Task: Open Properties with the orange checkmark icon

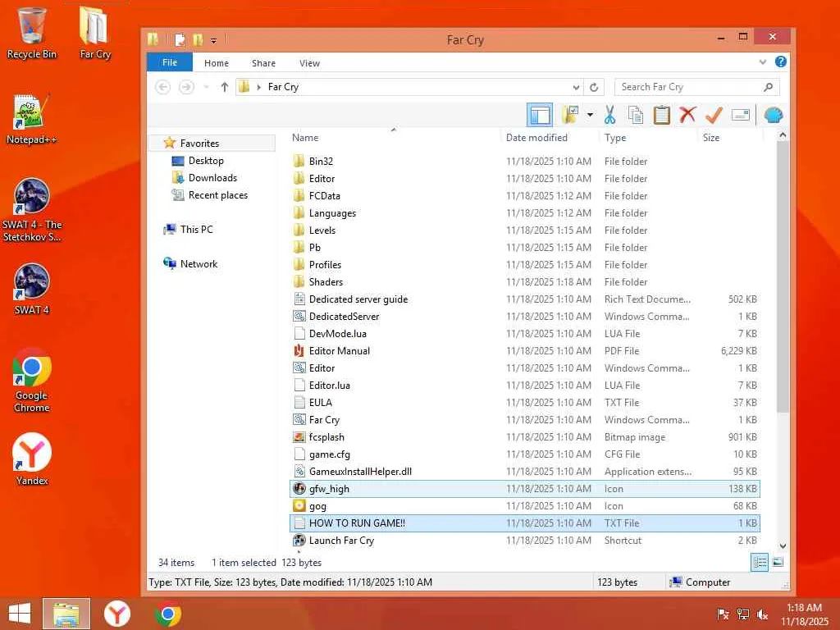Action: (714, 115)
